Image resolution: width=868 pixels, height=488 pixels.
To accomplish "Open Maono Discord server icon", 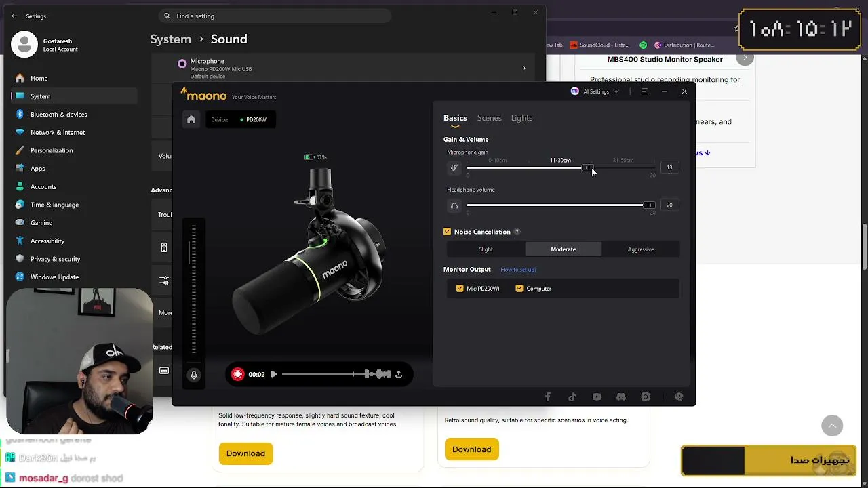I will 621,397.
